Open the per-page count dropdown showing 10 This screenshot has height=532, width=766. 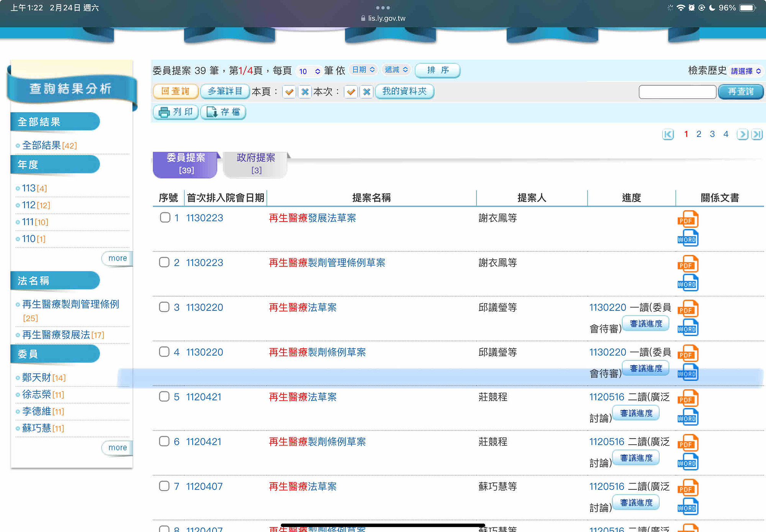coord(309,71)
